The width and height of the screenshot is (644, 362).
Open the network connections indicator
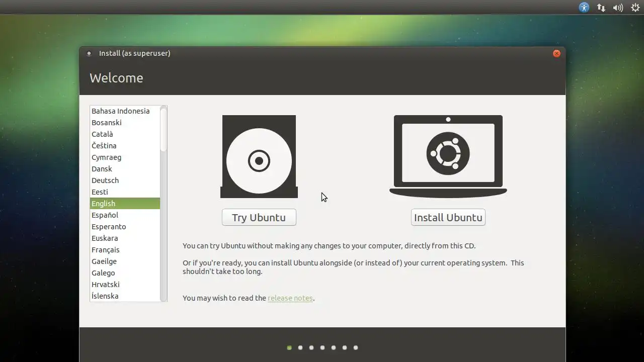[x=601, y=7]
